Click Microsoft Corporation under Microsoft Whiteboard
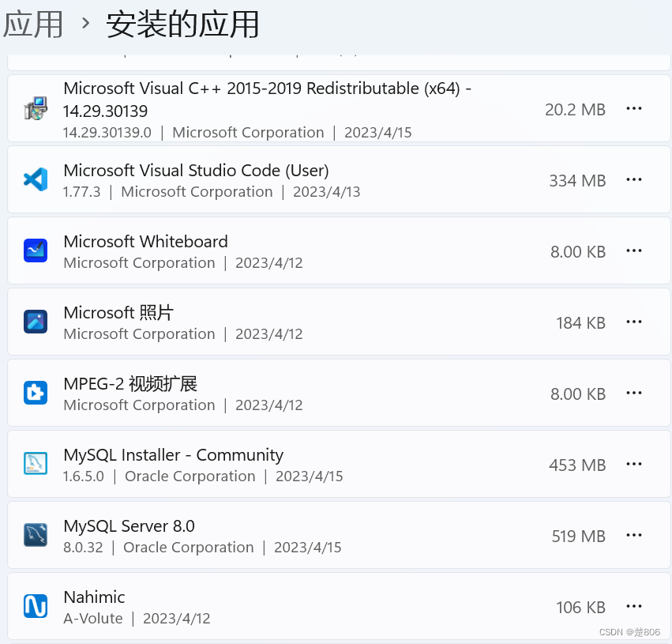The height and width of the screenshot is (644, 672). [x=139, y=263]
